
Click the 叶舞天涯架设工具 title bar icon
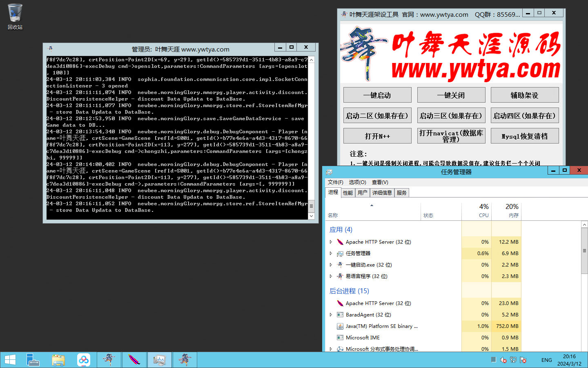(x=344, y=14)
